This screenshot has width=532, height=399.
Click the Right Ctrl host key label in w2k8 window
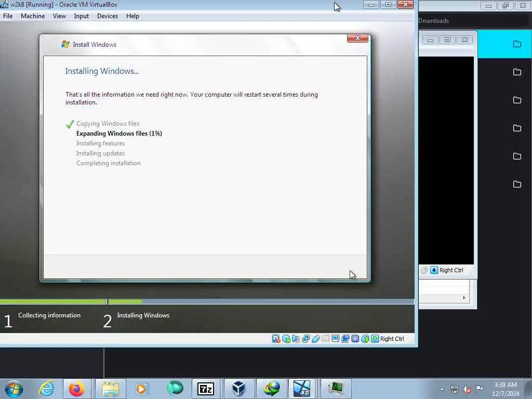[x=392, y=339]
